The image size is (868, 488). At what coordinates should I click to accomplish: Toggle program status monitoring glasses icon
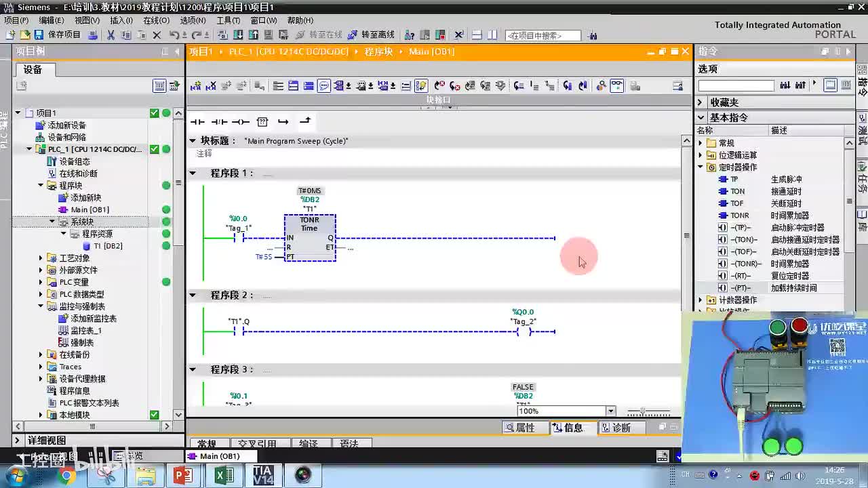pyautogui.click(x=616, y=85)
